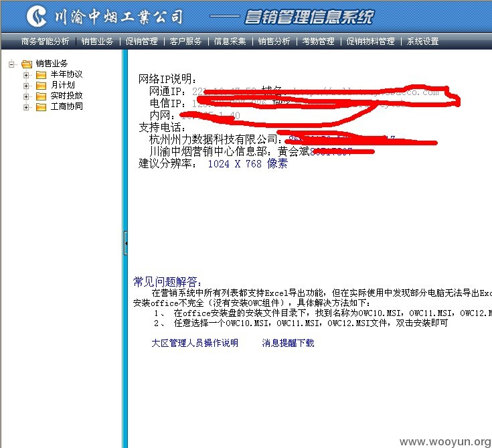Open the 销售业务 menu in the navigation bar
The height and width of the screenshot is (448, 492).
point(97,41)
